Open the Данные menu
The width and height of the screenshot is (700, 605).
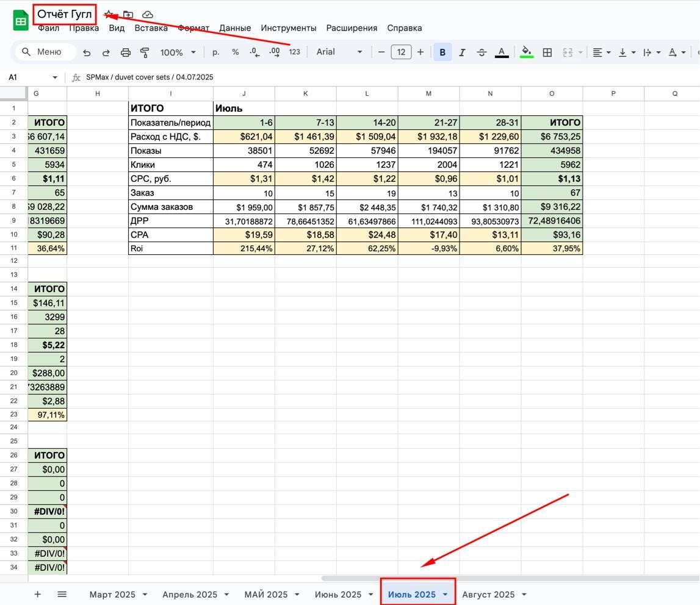pyautogui.click(x=235, y=27)
